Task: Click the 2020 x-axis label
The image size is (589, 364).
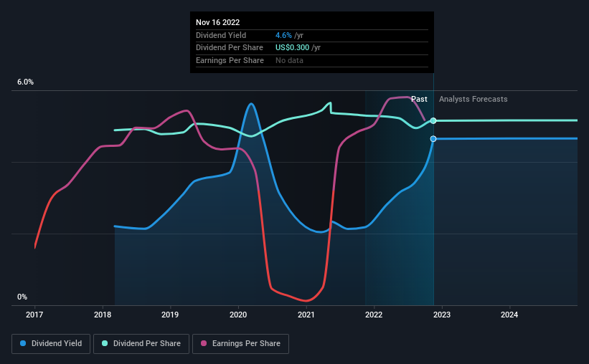Action: (x=238, y=315)
